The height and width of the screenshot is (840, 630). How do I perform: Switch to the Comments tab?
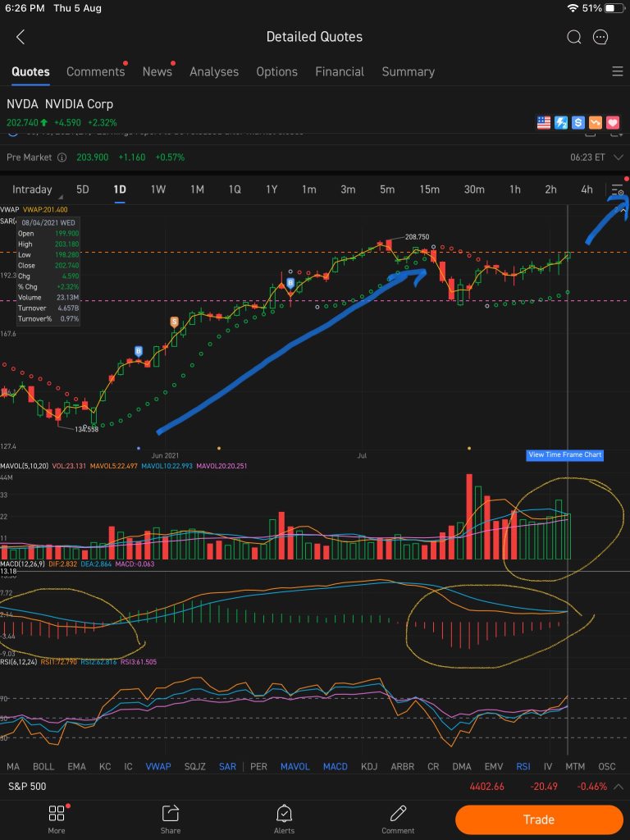95,71
